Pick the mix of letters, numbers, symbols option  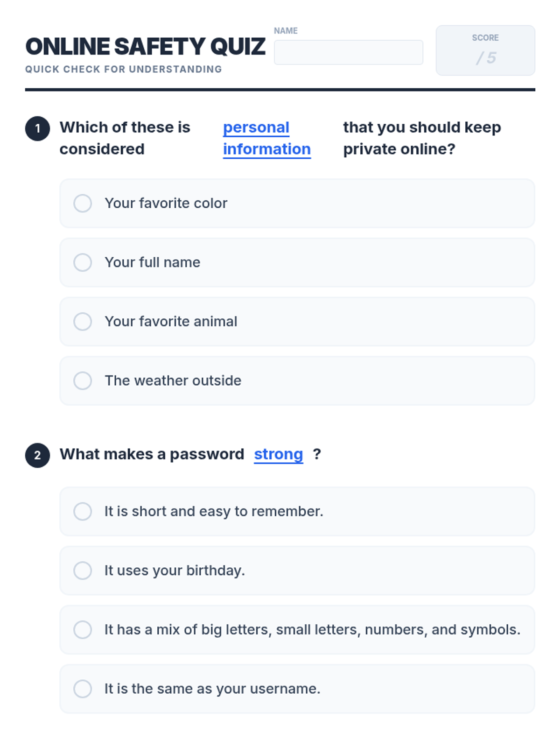[83, 630]
